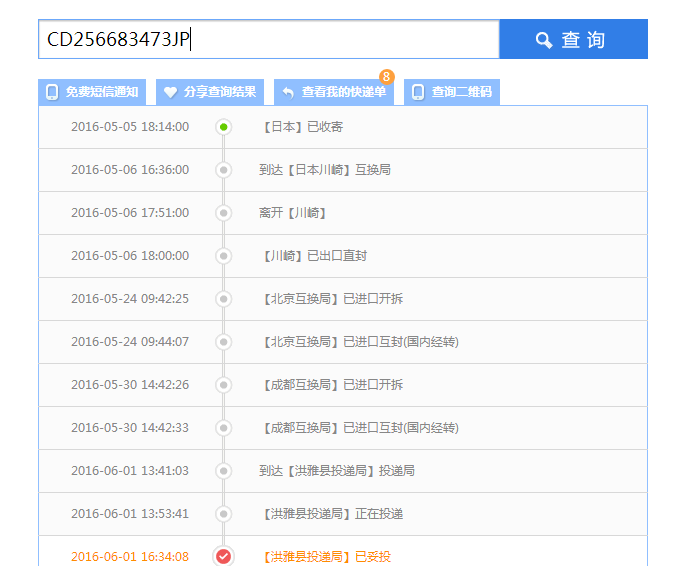687x566 pixels.
Task: Click the phone icon beside 免费短信通知
Action: point(52,92)
